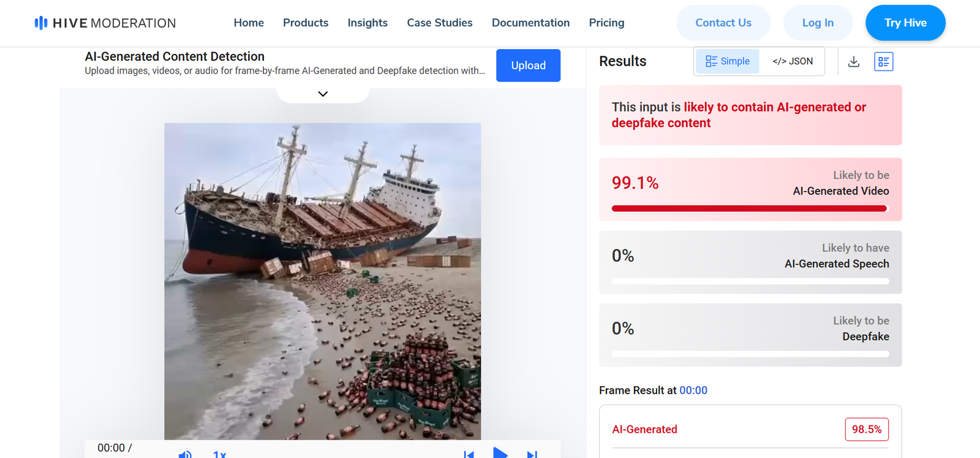Click the list view icon beside download
This screenshot has width=980, height=458.
(x=883, y=61)
